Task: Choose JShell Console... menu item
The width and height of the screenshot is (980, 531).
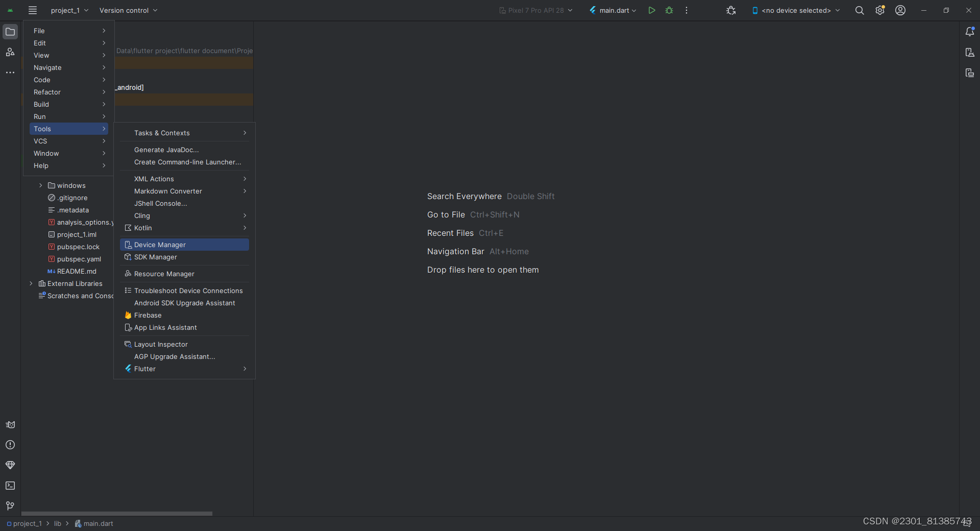Action: [x=184, y=203]
